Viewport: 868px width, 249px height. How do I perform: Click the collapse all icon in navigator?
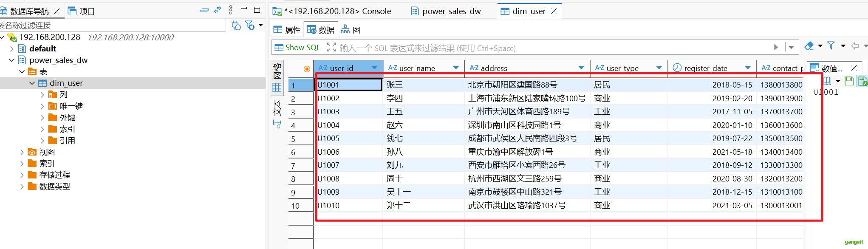(x=204, y=10)
